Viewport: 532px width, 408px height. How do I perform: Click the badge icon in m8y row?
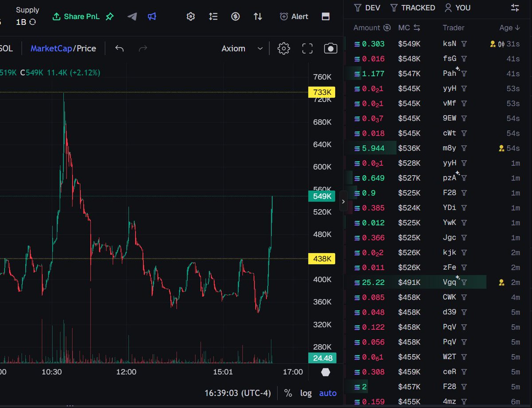[502, 148]
